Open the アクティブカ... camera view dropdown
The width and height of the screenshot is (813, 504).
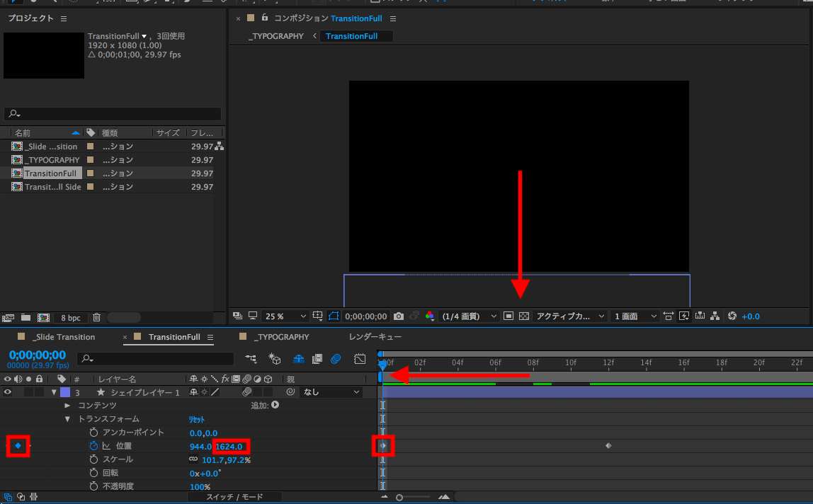570,316
